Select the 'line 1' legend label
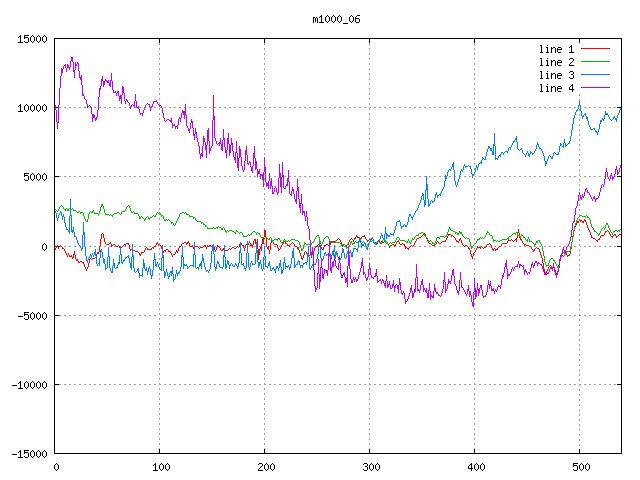Viewport: 640px width, 480px height. pyautogui.click(x=557, y=48)
